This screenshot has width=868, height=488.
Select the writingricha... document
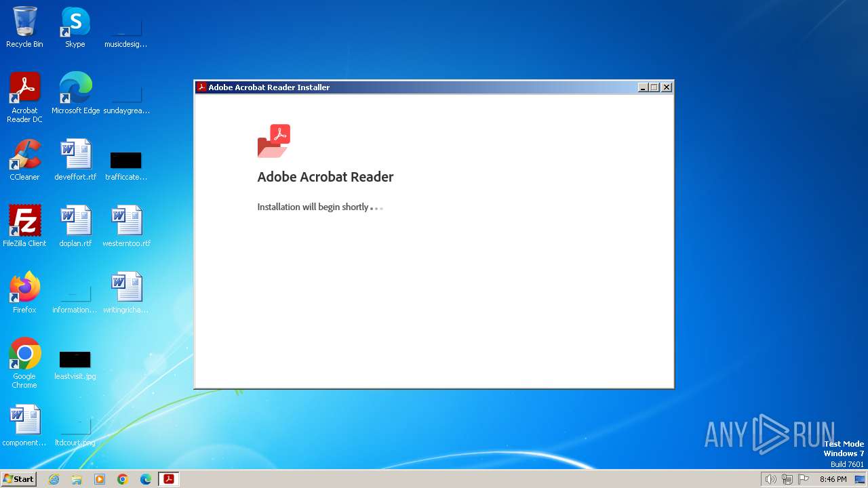click(x=126, y=293)
